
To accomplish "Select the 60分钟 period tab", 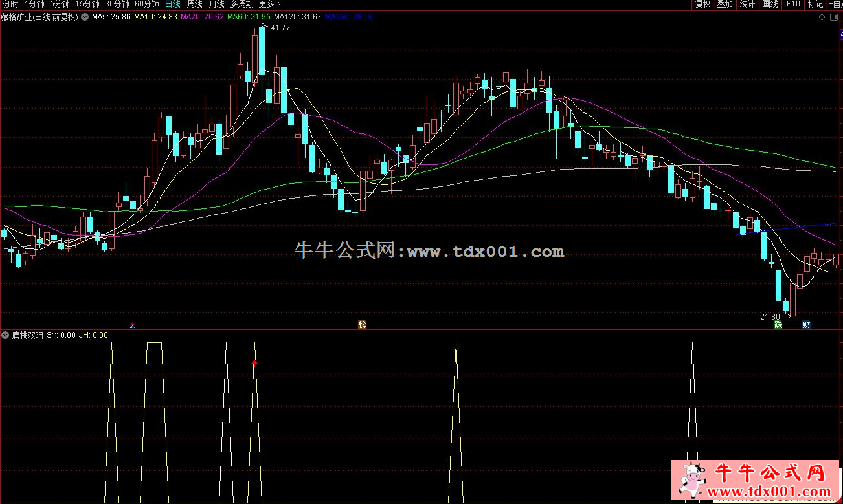I will 147,4.
